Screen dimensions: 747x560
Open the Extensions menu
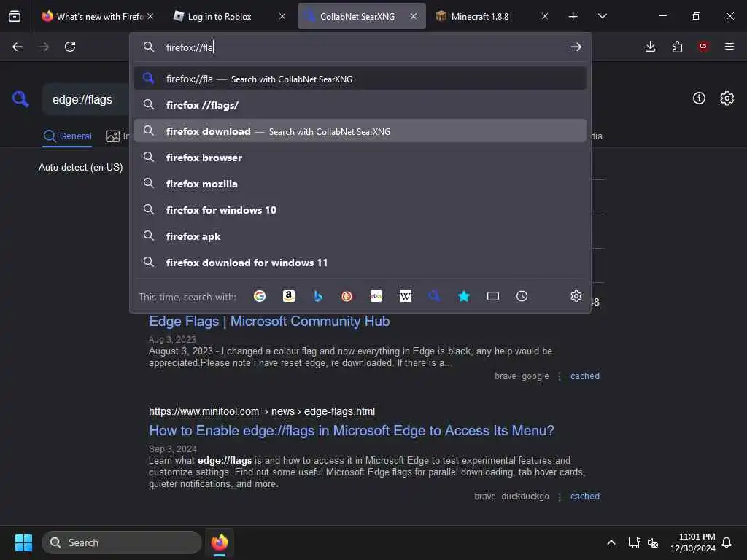pyautogui.click(x=677, y=47)
